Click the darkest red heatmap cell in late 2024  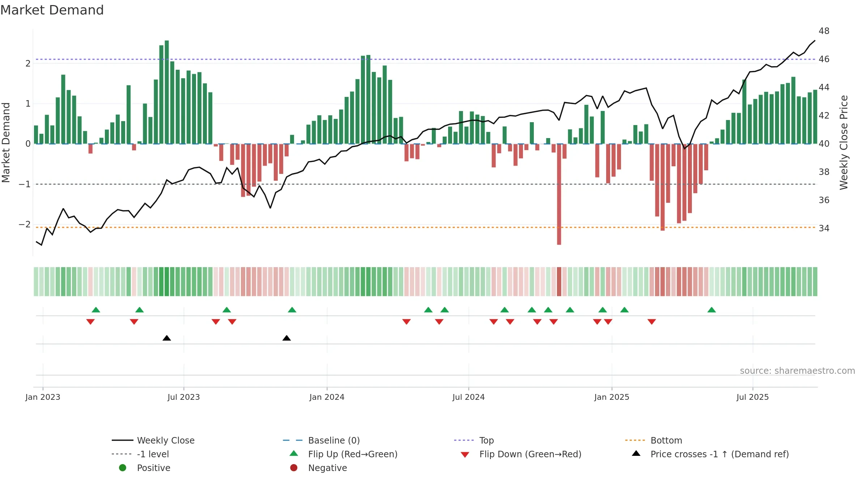(x=559, y=282)
